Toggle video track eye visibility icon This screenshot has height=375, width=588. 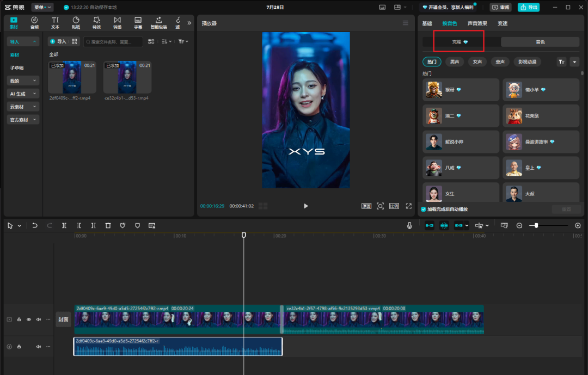(x=29, y=319)
